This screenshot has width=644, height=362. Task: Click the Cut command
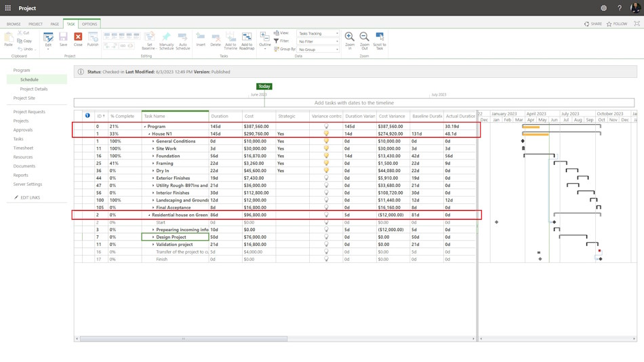[24, 33]
